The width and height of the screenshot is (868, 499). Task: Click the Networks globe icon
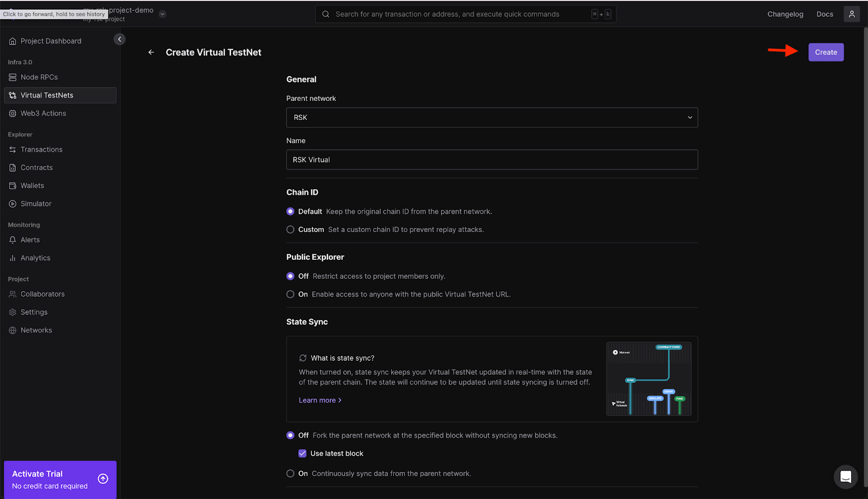12,330
